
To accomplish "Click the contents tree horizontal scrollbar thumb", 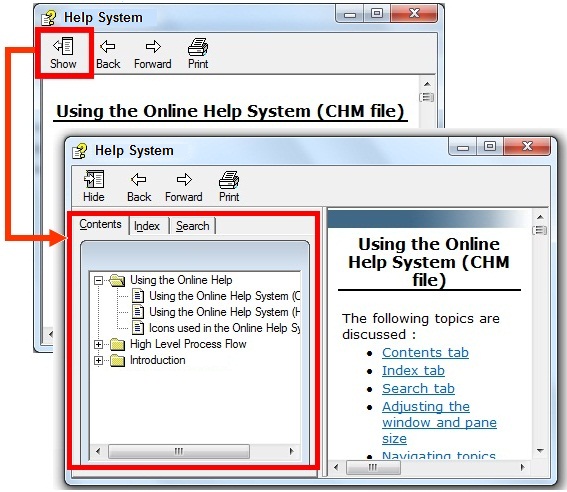I will pyautogui.click(x=179, y=451).
